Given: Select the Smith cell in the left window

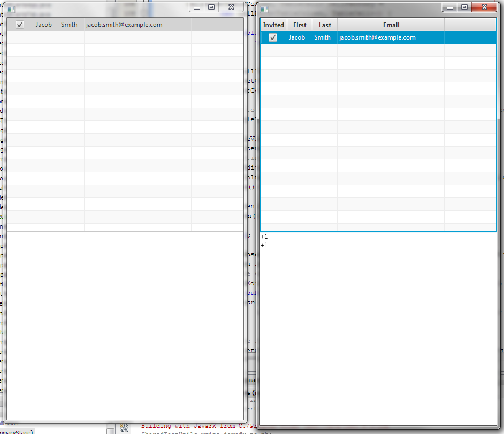Looking at the screenshot, I should pos(69,25).
